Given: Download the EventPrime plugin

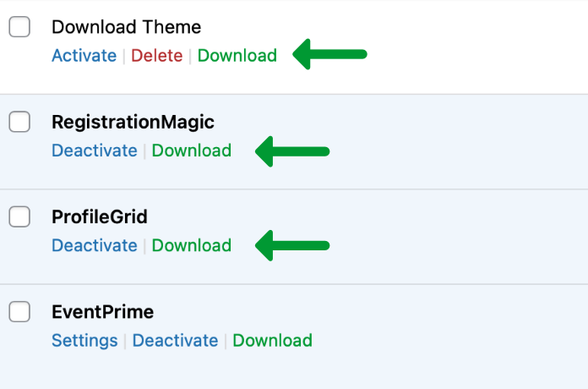Looking at the screenshot, I should pos(272,340).
